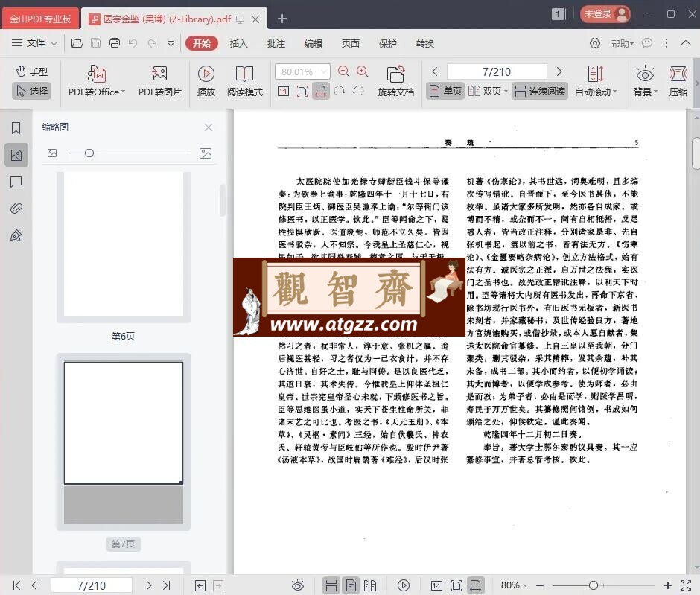Toggle fit width icon in ribbon
This screenshot has width=700, height=595.
click(320, 92)
